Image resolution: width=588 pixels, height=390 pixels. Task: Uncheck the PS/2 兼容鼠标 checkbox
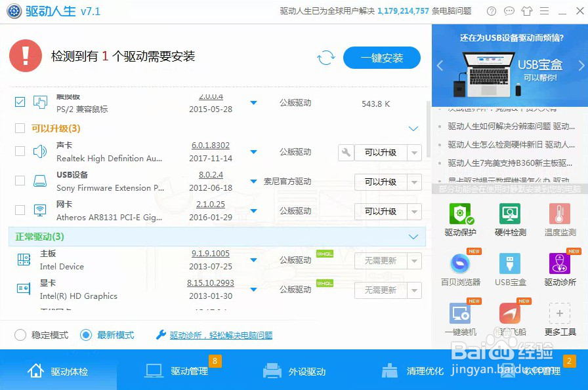point(20,102)
